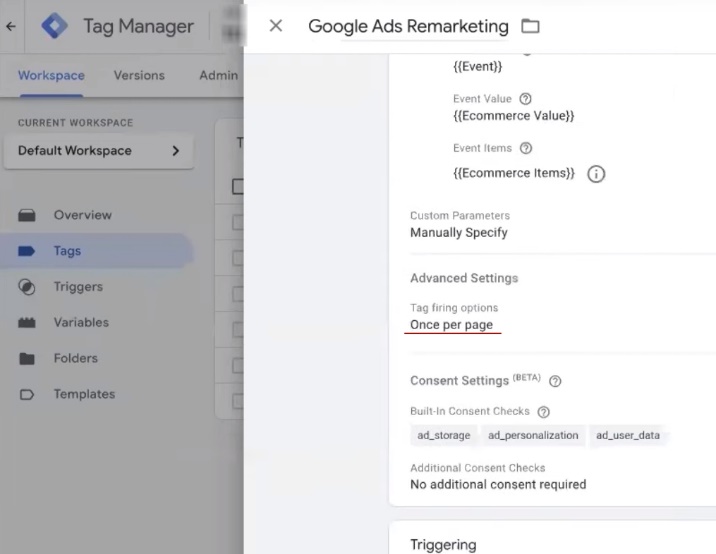Viewport: 716px width, 554px height.
Task: Click the folder icon next to tag name
Action: tap(530, 26)
